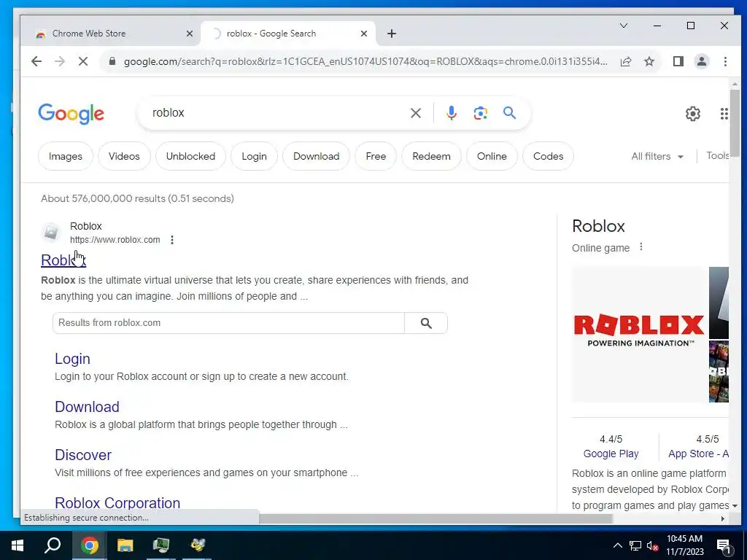Click the Results from roblox.com field
Image resolution: width=747 pixels, height=560 pixels.
[x=228, y=323]
